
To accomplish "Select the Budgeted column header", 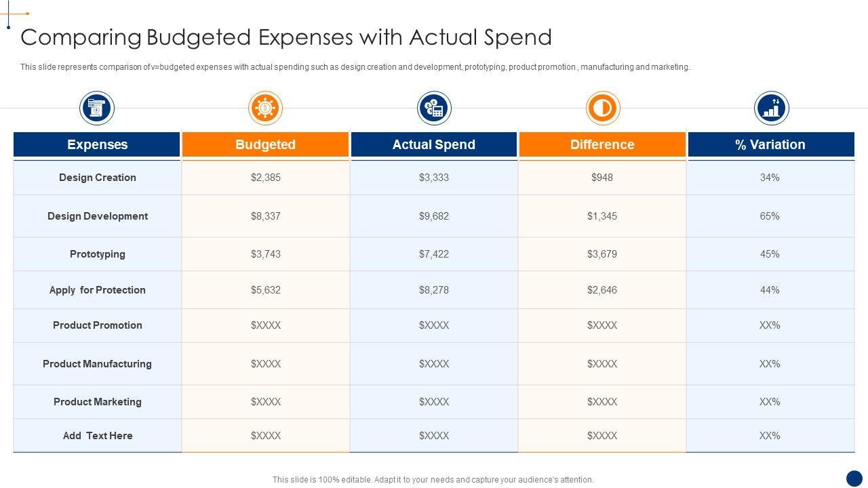I will coord(265,144).
